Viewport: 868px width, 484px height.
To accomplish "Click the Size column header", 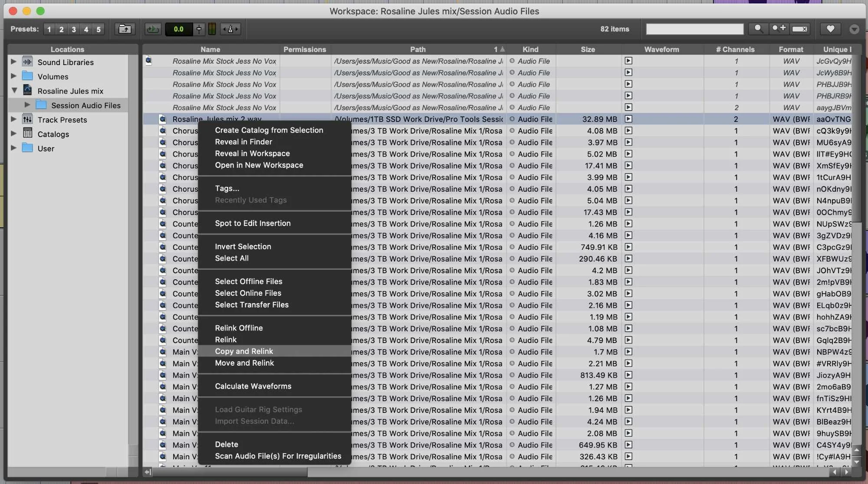I will (588, 49).
